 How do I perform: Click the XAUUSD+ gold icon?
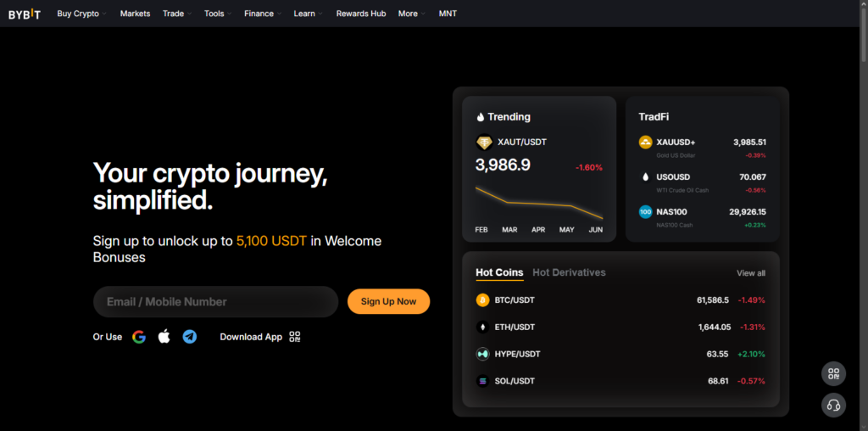pyautogui.click(x=645, y=143)
